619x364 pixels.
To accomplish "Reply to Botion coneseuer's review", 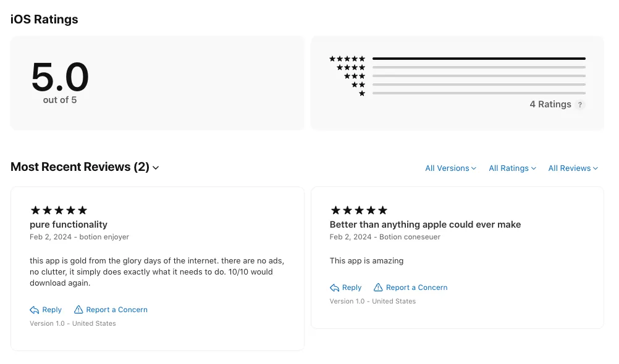I will [x=346, y=288].
